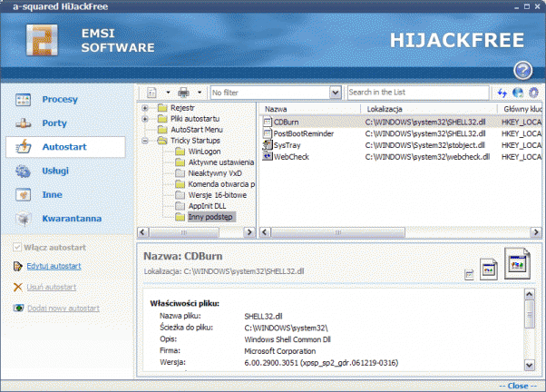Click the medium file icon in details
The image size is (546, 392).
(489, 269)
